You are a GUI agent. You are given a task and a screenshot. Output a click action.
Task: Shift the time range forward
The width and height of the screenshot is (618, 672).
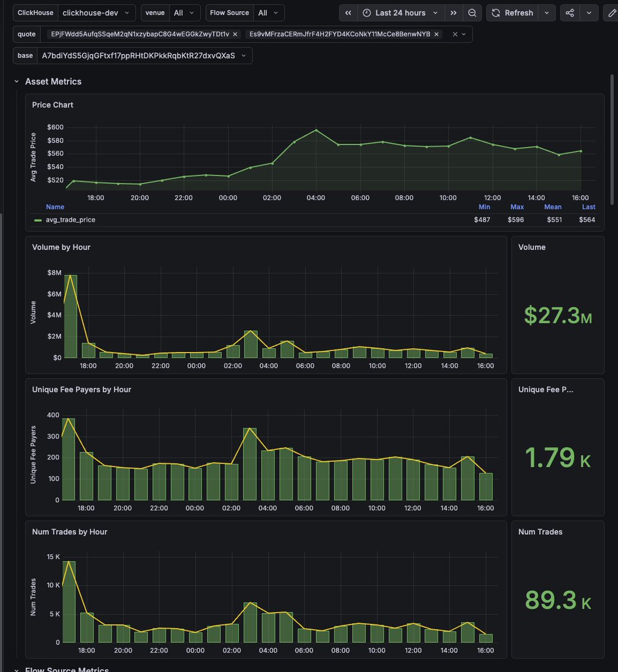[x=453, y=13]
